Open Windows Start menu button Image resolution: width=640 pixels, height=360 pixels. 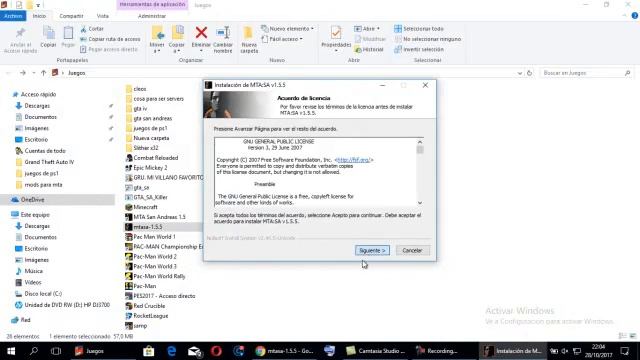(11, 351)
